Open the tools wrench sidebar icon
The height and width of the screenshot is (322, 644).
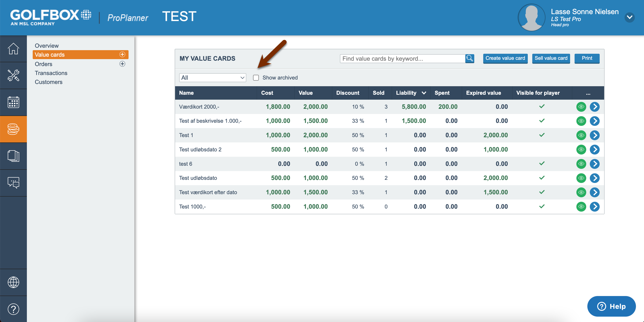(13, 75)
